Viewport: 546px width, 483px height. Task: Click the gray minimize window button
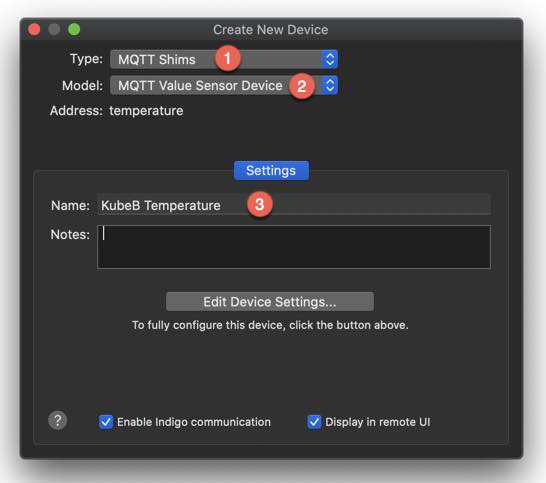(54, 30)
